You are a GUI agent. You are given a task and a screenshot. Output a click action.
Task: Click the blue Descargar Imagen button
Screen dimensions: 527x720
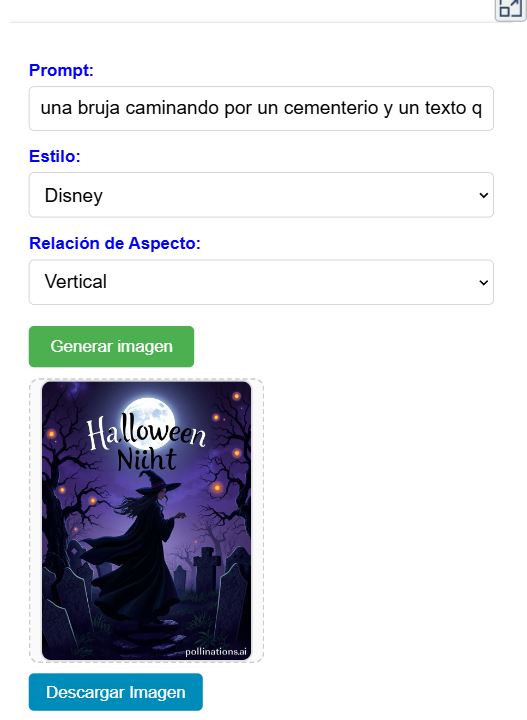click(116, 692)
